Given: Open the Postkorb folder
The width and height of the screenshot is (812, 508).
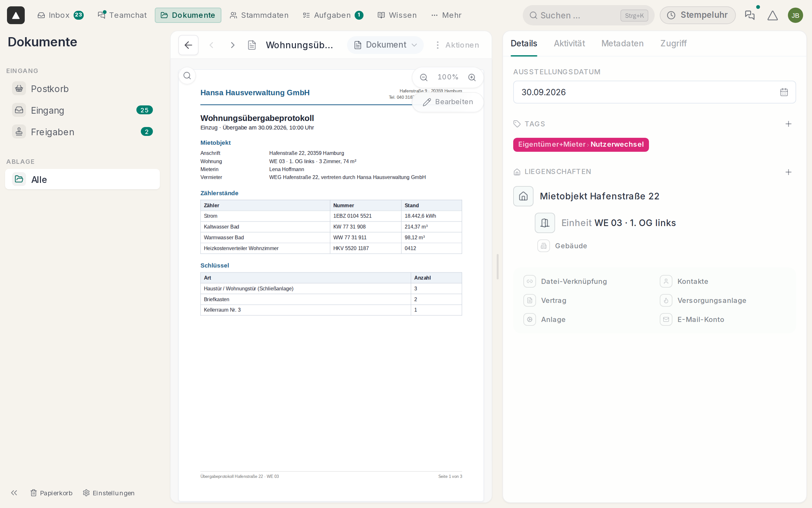Looking at the screenshot, I should click(x=82, y=89).
